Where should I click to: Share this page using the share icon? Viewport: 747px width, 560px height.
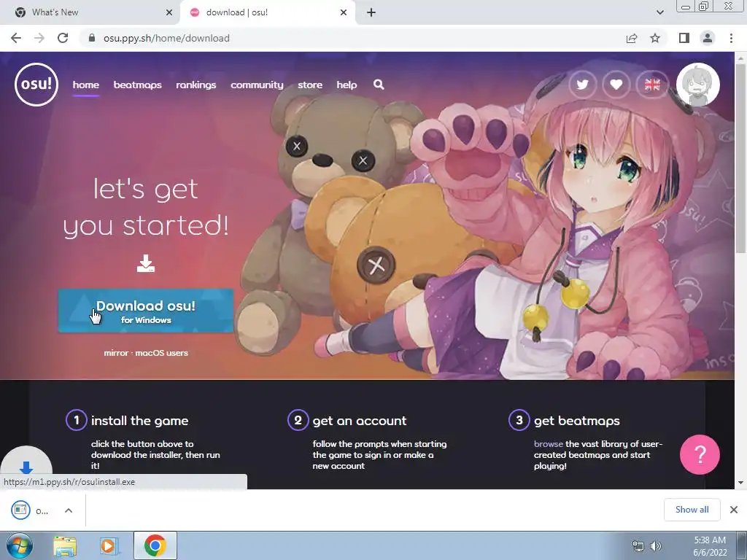[632, 38]
